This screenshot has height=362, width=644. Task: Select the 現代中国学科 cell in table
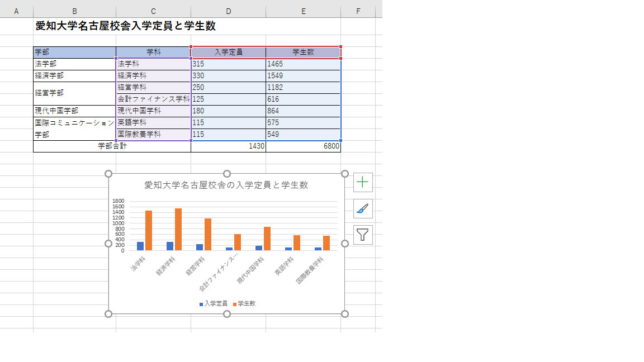[x=153, y=111]
